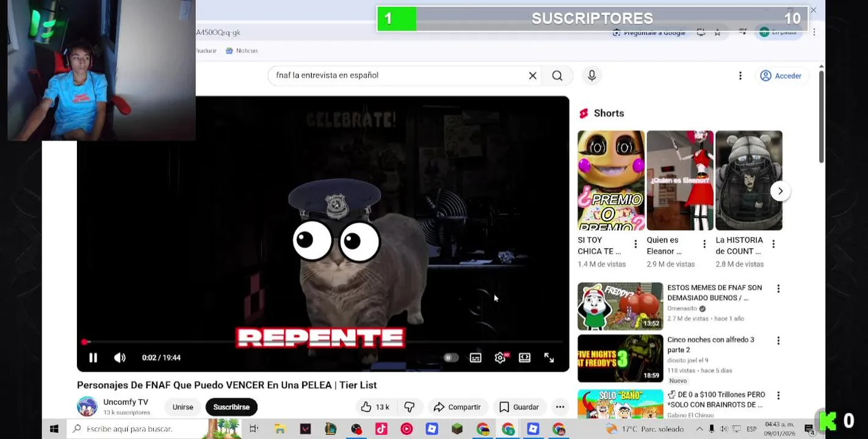Open options menu for 'SI TOY CHICA' Short

tap(635, 244)
